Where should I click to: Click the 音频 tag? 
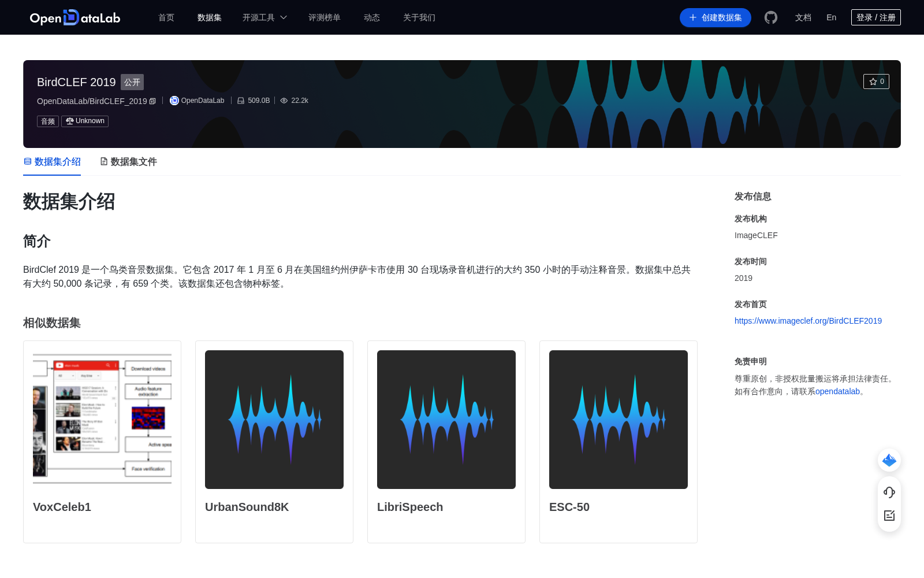[x=48, y=121]
